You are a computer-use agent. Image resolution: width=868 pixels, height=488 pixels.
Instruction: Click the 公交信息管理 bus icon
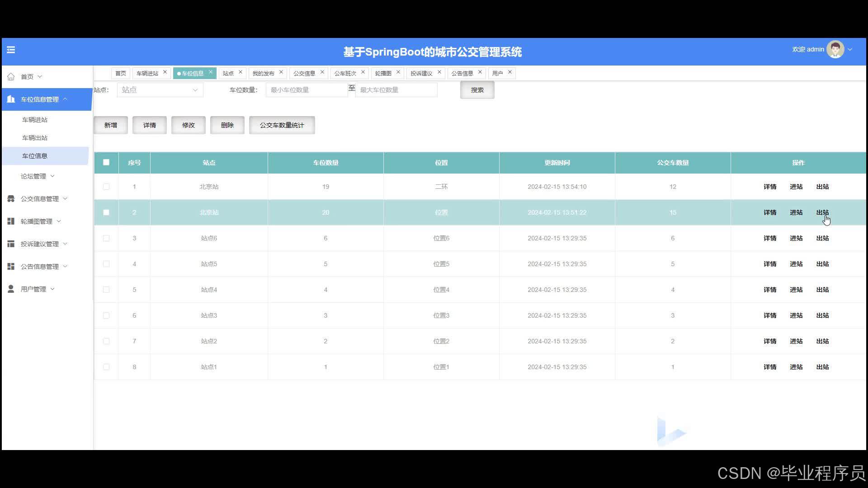coord(11,199)
